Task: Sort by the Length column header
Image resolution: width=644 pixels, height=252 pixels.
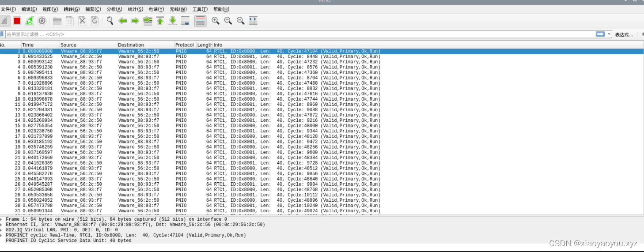Action: (204, 45)
